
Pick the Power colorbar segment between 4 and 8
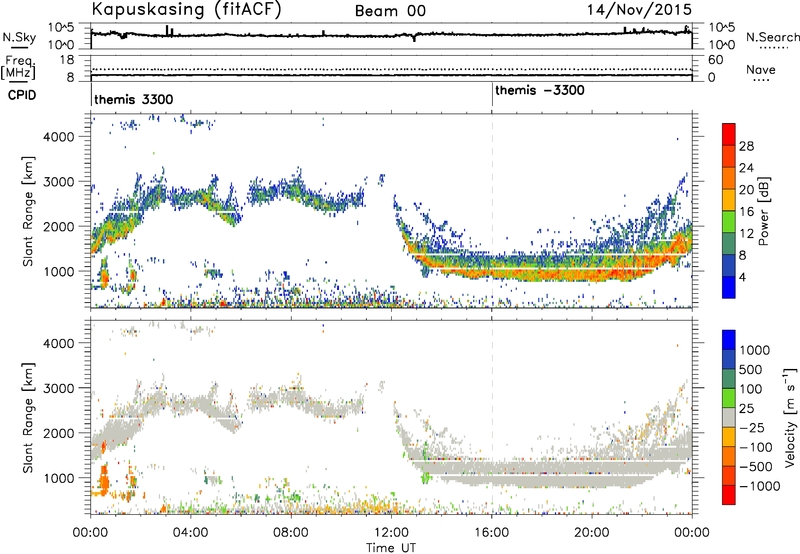729,266
